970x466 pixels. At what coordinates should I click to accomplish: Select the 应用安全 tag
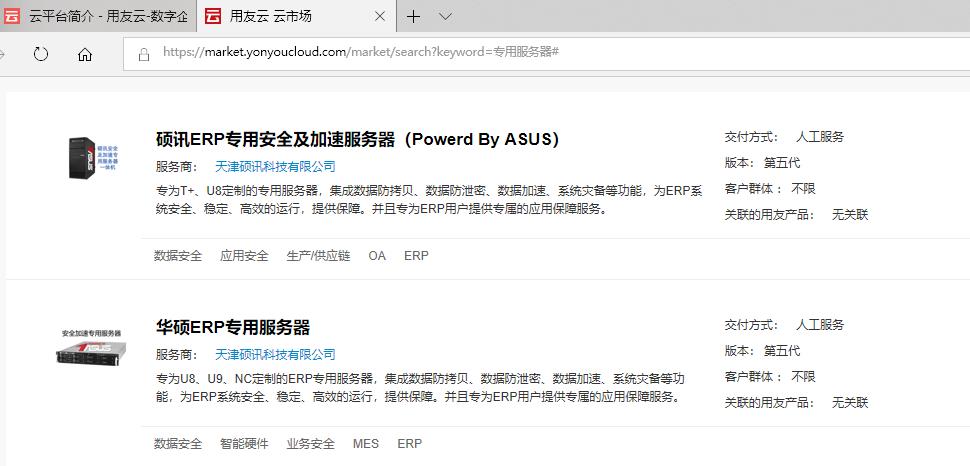pyautogui.click(x=244, y=256)
